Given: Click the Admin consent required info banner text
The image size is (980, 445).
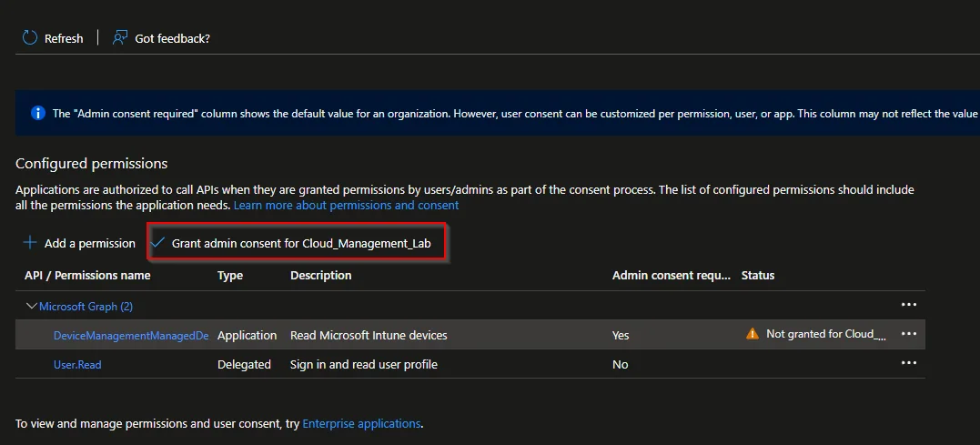Looking at the screenshot, I should coord(515,114).
